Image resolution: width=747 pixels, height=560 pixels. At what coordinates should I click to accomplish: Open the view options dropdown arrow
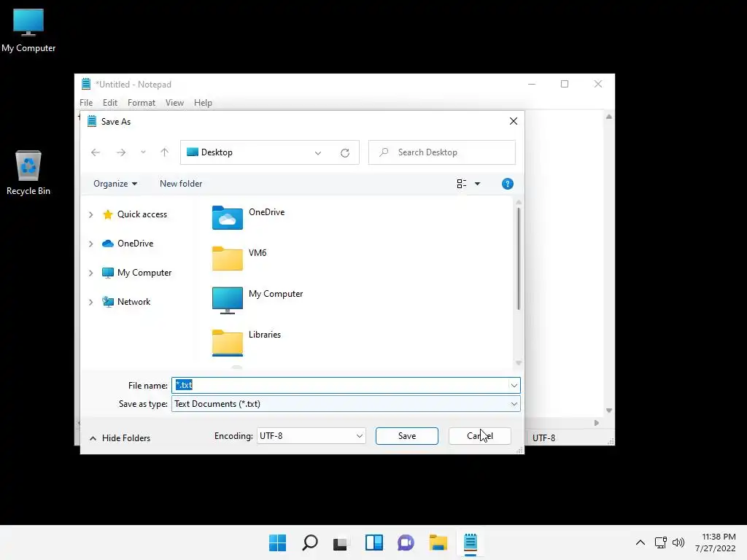point(477,184)
